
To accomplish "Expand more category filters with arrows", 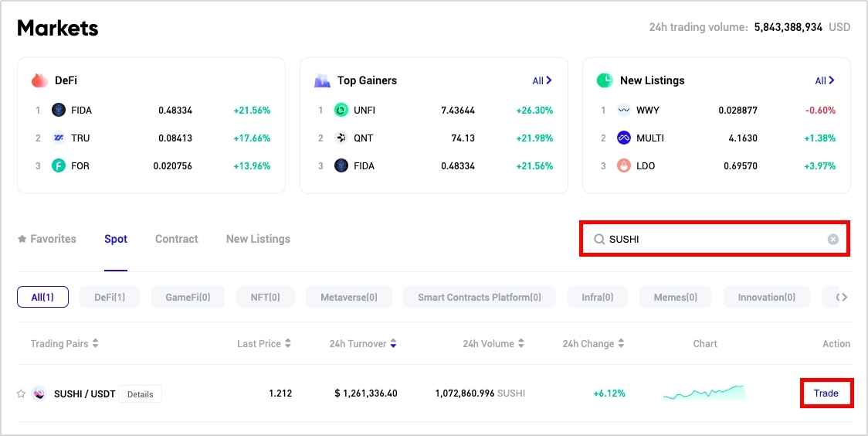I will pyautogui.click(x=843, y=297).
